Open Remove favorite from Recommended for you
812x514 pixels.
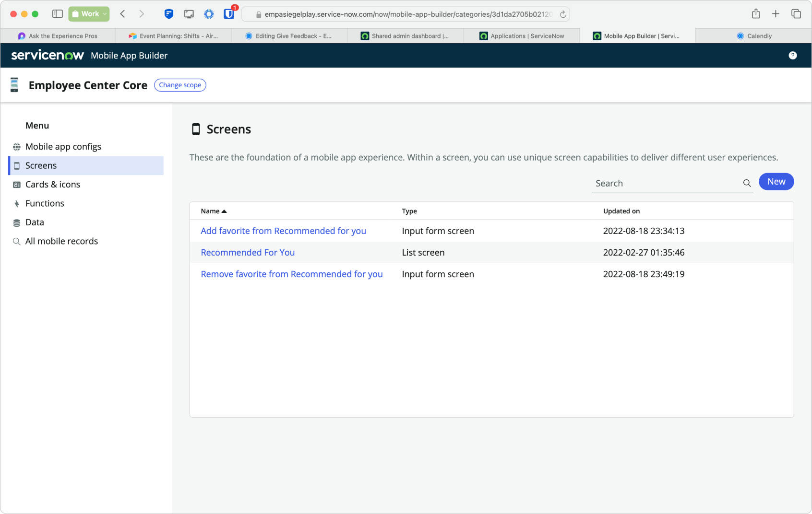(x=292, y=274)
